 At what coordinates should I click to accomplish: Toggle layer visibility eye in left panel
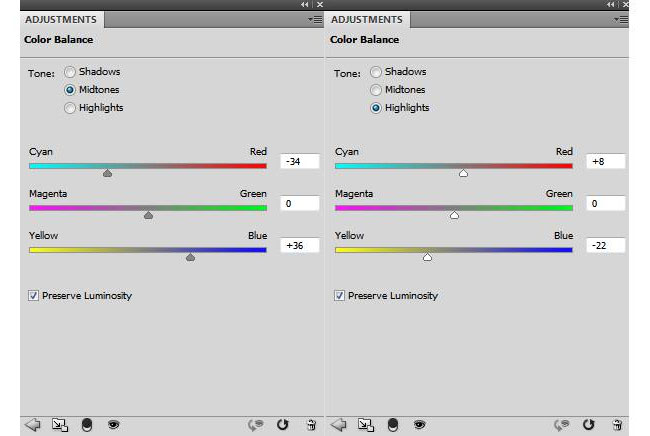point(113,424)
